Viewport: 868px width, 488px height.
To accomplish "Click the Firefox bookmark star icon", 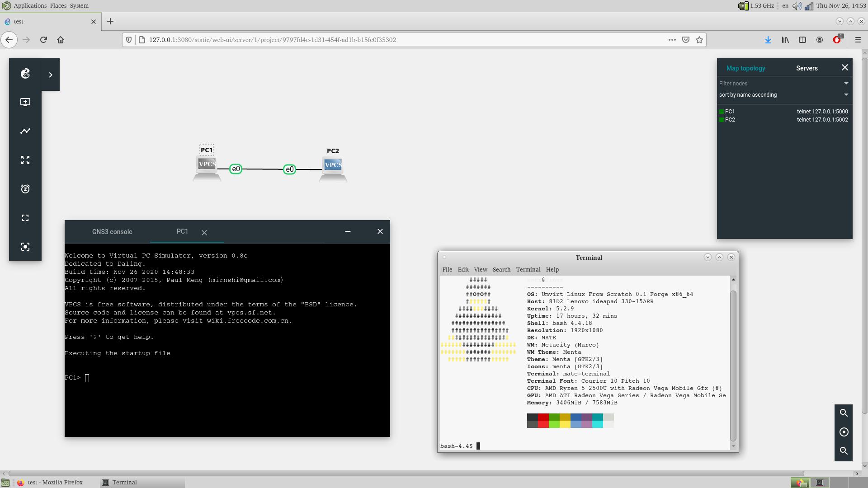I will [699, 40].
